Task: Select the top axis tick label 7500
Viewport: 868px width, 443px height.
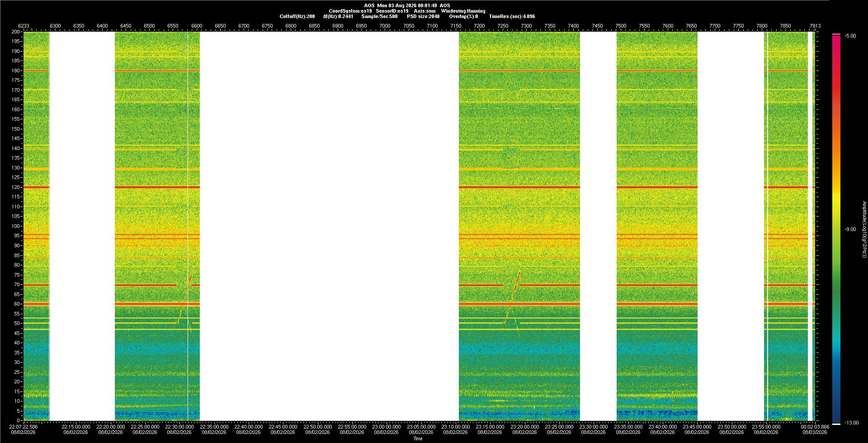Action: tap(621, 26)
